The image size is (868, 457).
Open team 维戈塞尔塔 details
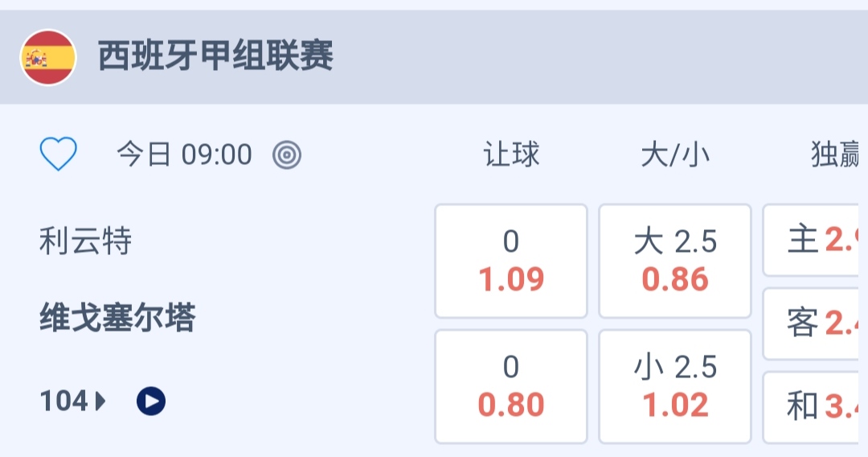pos(117,319)
